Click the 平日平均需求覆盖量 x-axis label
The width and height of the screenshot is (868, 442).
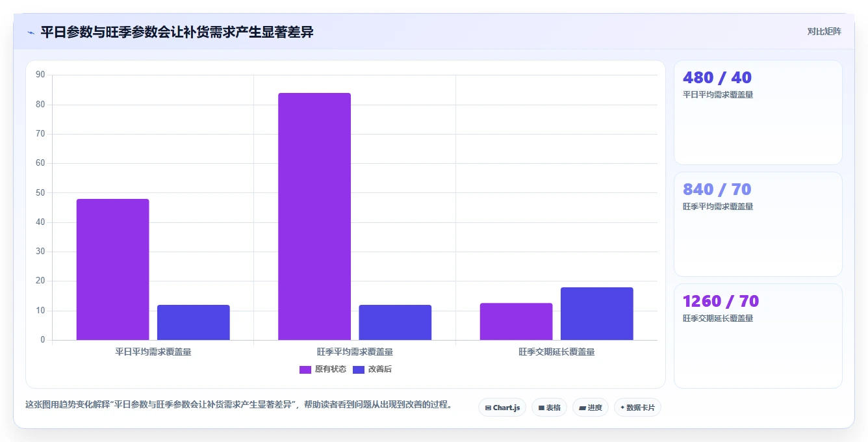[153, 352]
